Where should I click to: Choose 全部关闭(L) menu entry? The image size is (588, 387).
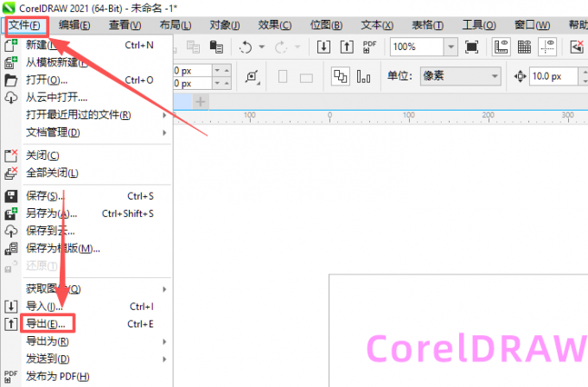pyautogui.click(x=88, y=173)
